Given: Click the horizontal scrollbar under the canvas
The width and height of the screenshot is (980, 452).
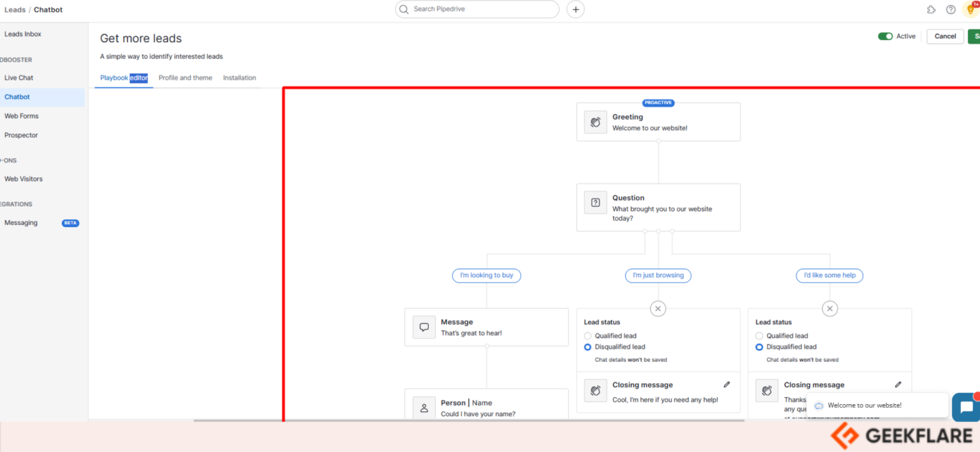Looking at the screenshot, I should pyautogui.click(x=469, y=421).
